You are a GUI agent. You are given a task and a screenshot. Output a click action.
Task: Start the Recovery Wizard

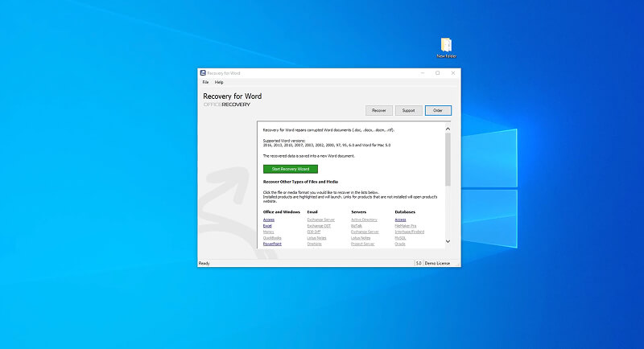290,169
